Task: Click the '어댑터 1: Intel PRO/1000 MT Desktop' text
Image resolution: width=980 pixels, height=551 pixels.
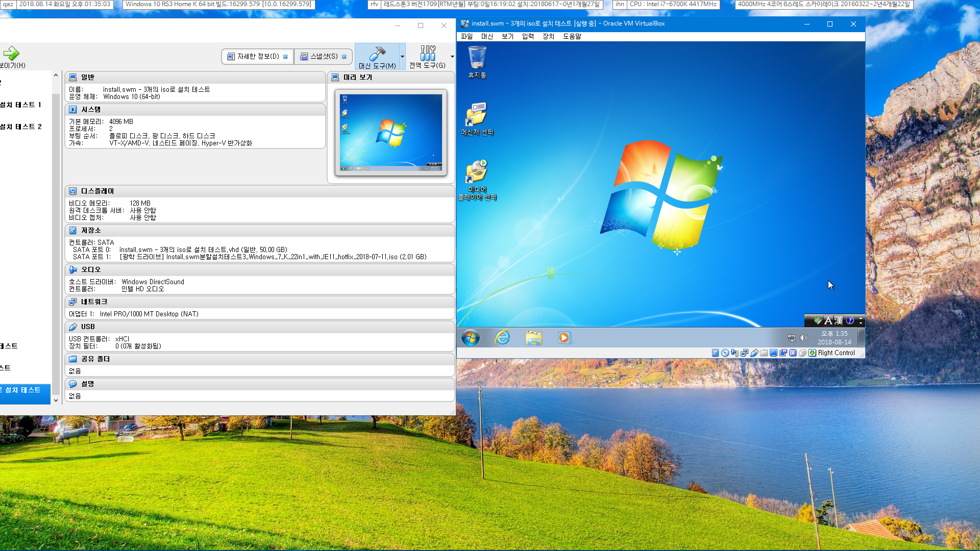Action: 134,314
